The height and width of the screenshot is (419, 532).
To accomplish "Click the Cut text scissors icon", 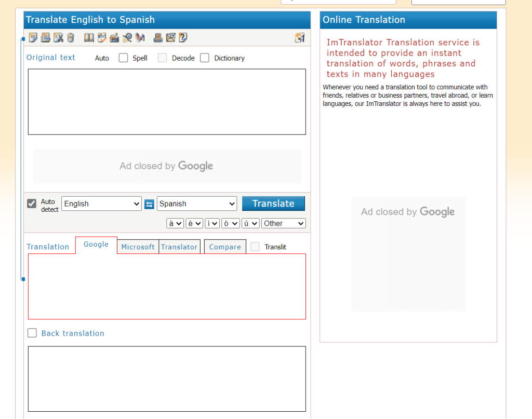I will tap(58, 37).
